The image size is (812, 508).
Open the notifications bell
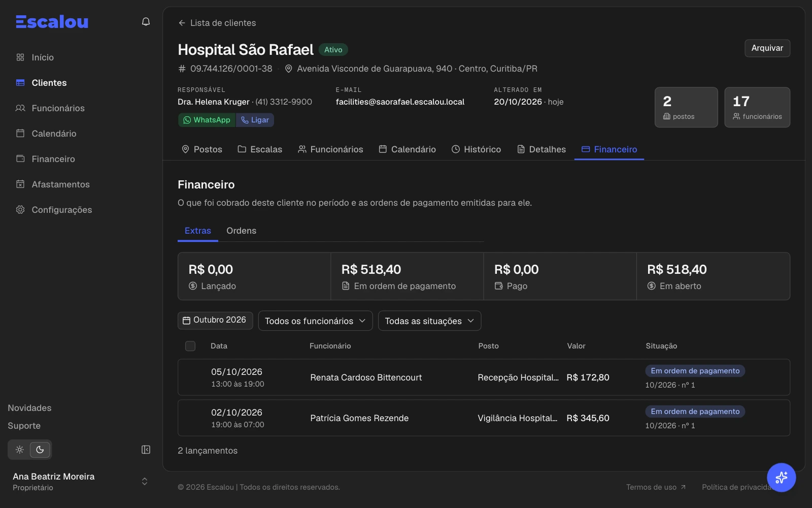click(146, 22)
